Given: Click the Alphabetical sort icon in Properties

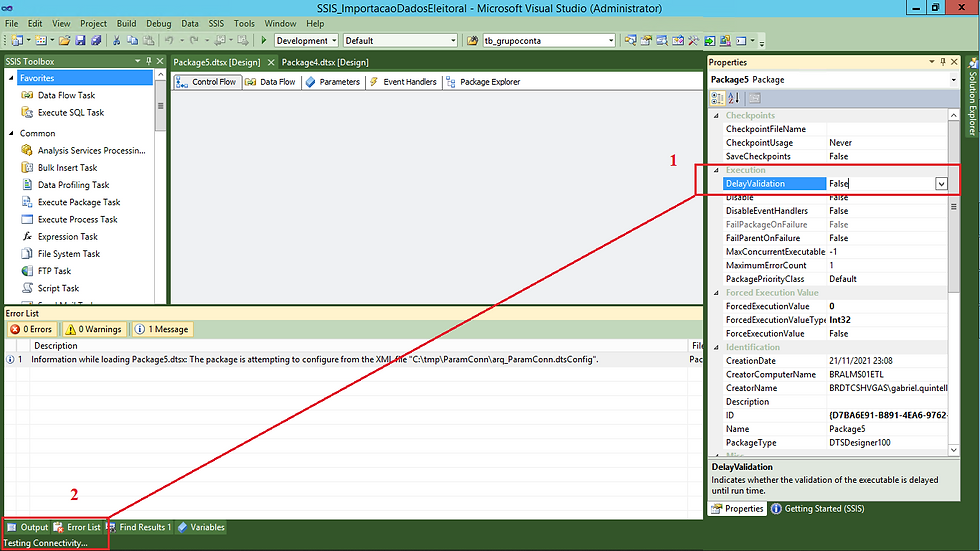Looking at the screenshot, I should (x=734, y=98).
